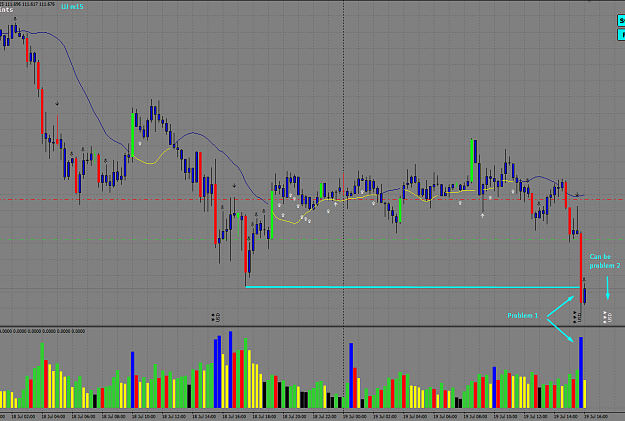625x421 pixels.
Task: Click the tall green candle near 18 Jul 10:00
Action: point(132,134)
